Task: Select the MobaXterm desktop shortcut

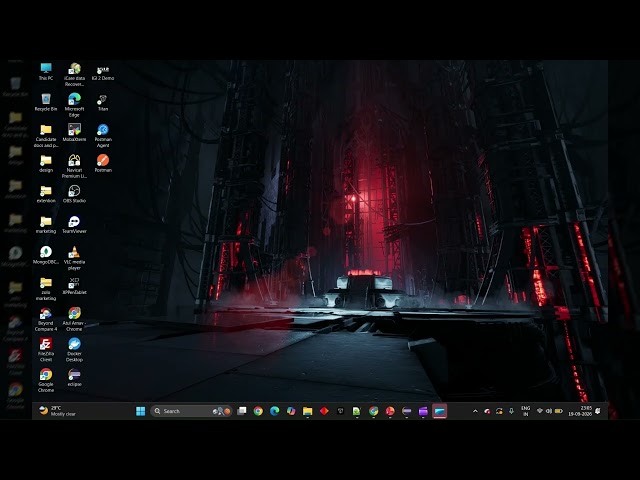Action: tap(74, 133)
